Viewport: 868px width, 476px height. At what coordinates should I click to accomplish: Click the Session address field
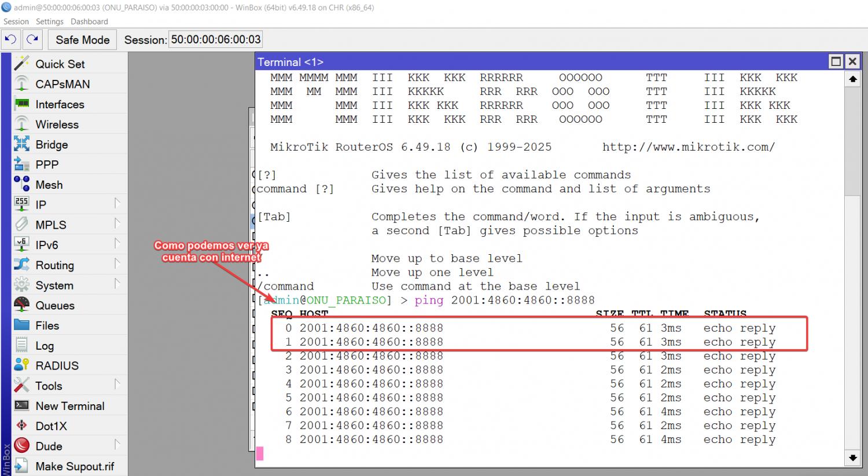(215, 39)
